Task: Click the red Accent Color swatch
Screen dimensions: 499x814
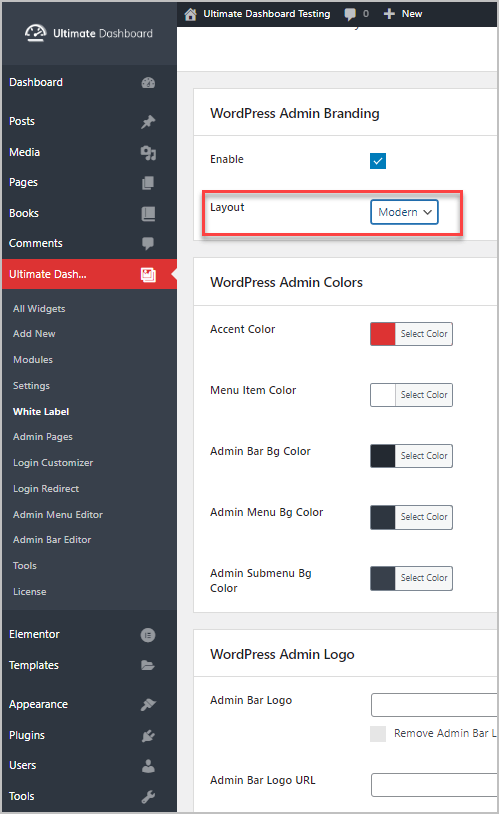Action: (x=383, y=334)
